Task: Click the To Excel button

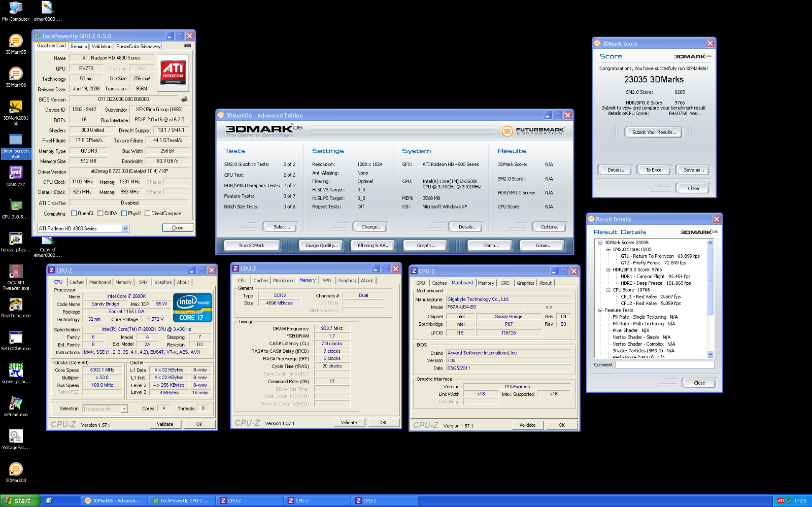Action: 654,170
